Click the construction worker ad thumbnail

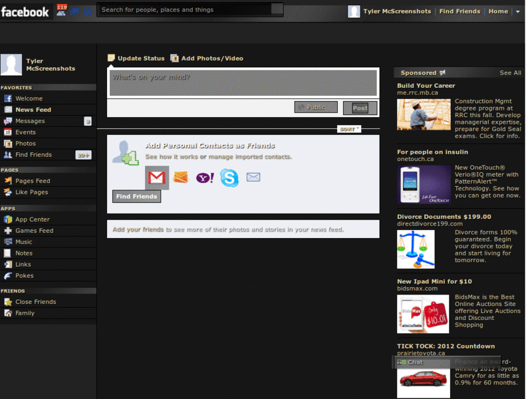click(424, 114)
